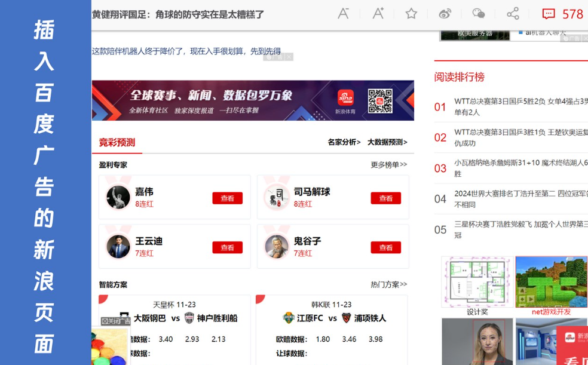Image resolution: width=588 pixels, height=365 pixels.
Task: Increase font size with the A+ icon
Action: point(378,14)
